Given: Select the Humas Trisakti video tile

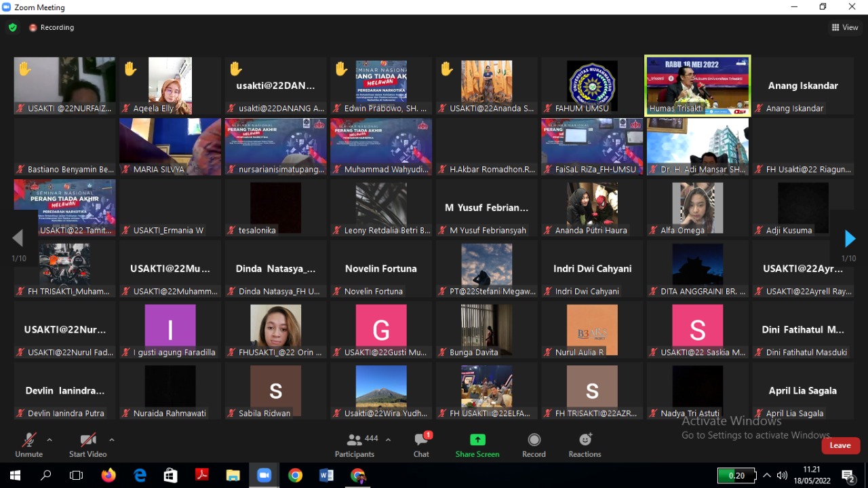Looking at the screenshot, I should coord(697,86).
